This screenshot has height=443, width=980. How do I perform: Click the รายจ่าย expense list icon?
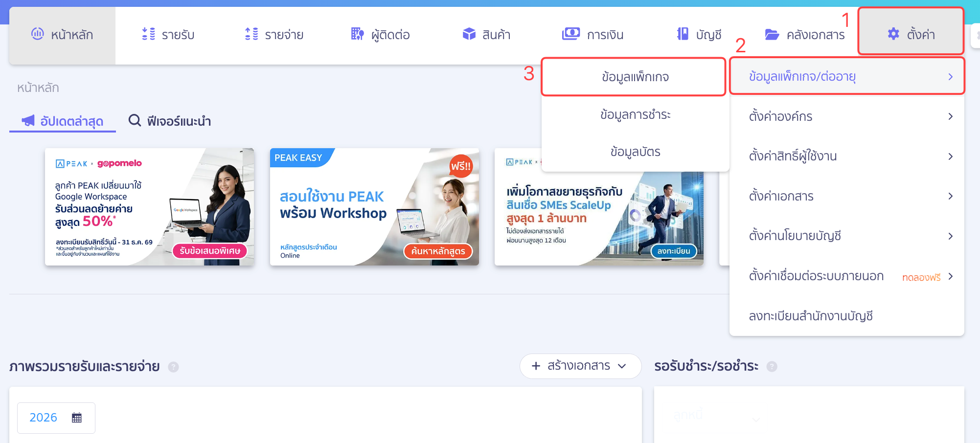coord(251,34)
